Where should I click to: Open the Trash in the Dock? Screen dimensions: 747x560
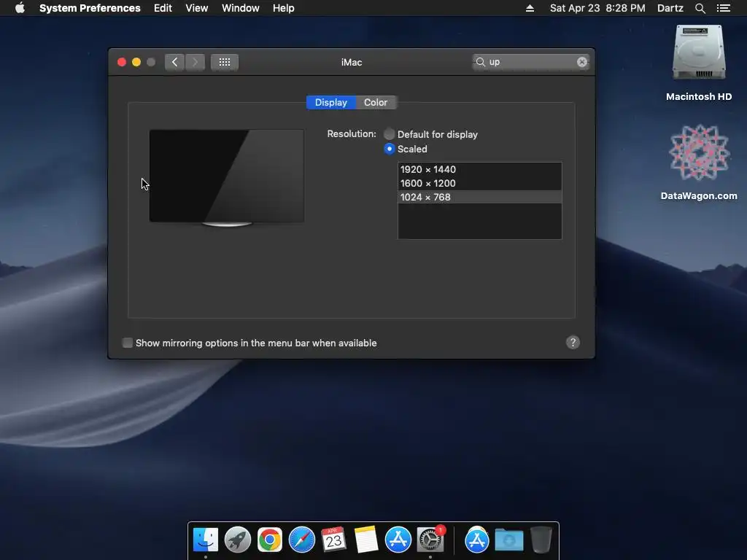[541, 540]
